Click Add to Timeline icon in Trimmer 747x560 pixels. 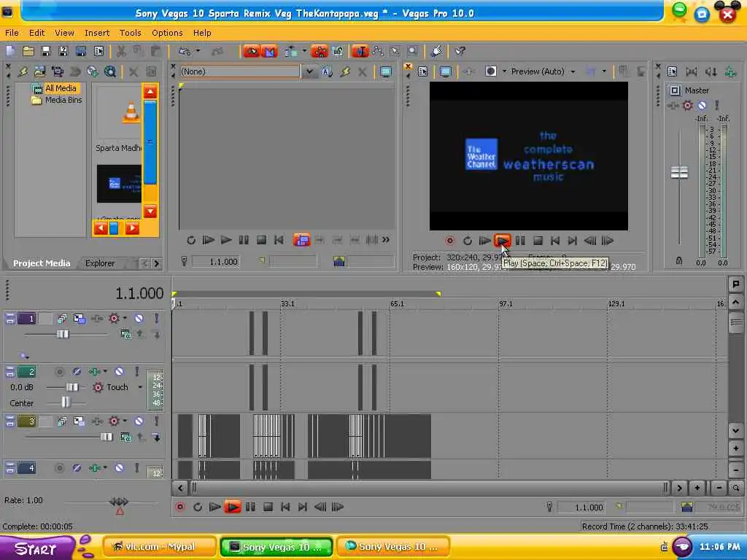[301, 240]
